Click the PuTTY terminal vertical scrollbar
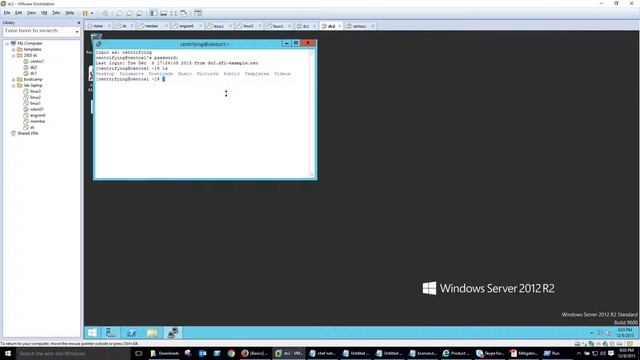 (312, 114)
